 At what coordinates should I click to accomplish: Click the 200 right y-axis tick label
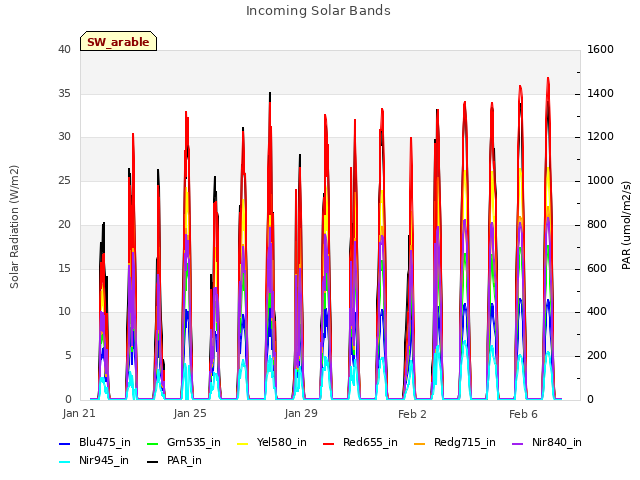pyautogui.click(x=597, y=356)
